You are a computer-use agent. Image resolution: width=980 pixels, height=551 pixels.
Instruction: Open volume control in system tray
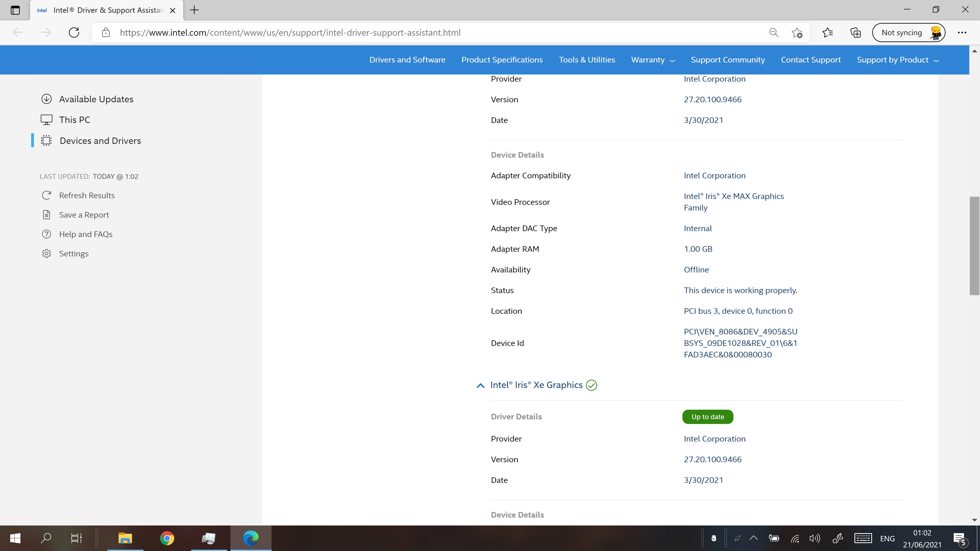tap(815, 538)
